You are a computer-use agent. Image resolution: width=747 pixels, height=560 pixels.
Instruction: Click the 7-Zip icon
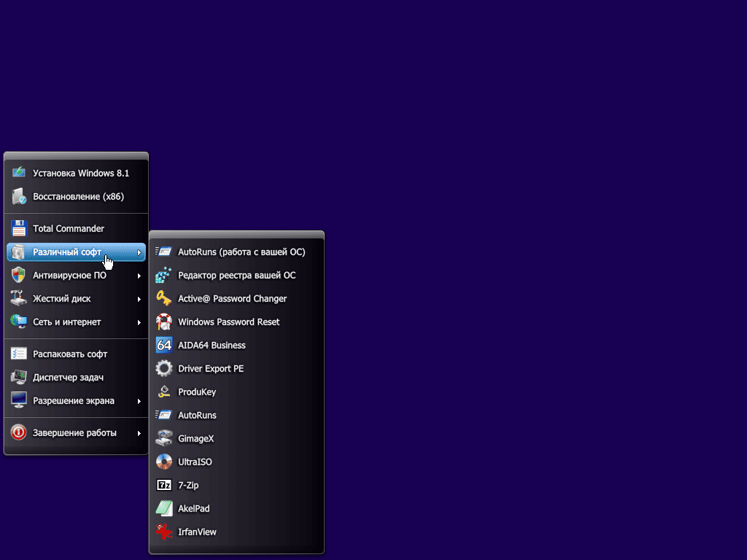click(164, 485)
